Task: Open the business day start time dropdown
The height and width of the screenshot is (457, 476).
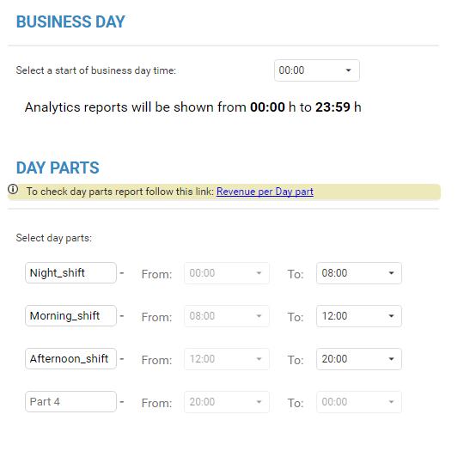Action: [317, 70]
